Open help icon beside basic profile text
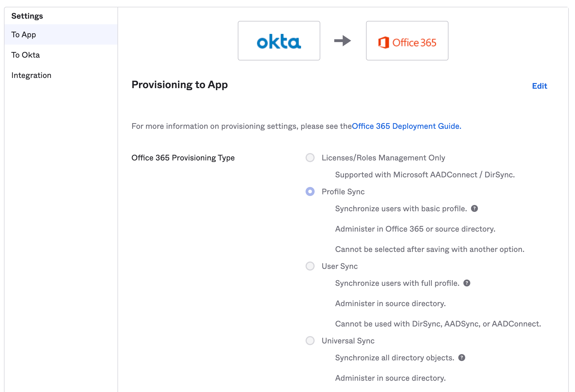Image resolution: width=575 pixels, height=392 pixels. point(474,208)
